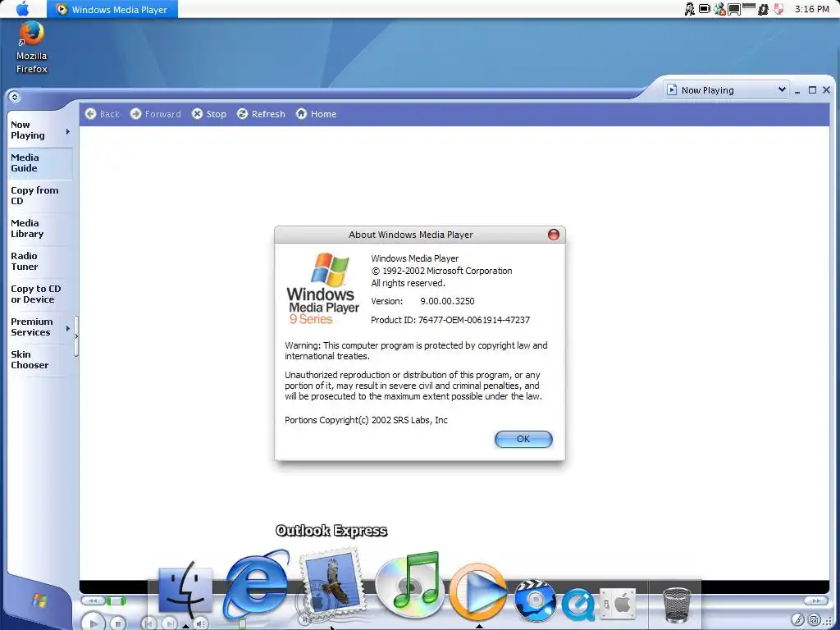
Task: Stop playback with the square Stop button
Action: (118, 623)
